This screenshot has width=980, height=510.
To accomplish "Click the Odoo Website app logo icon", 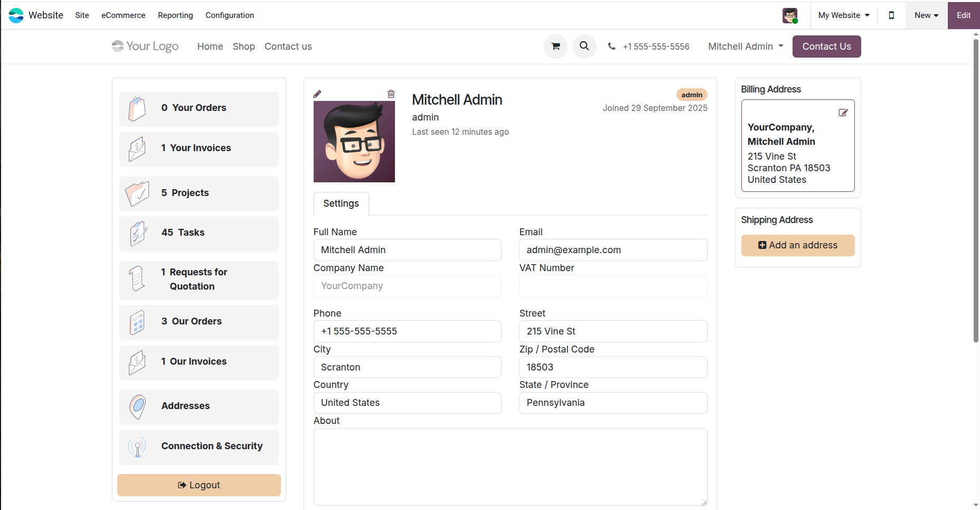I will 16,15.
